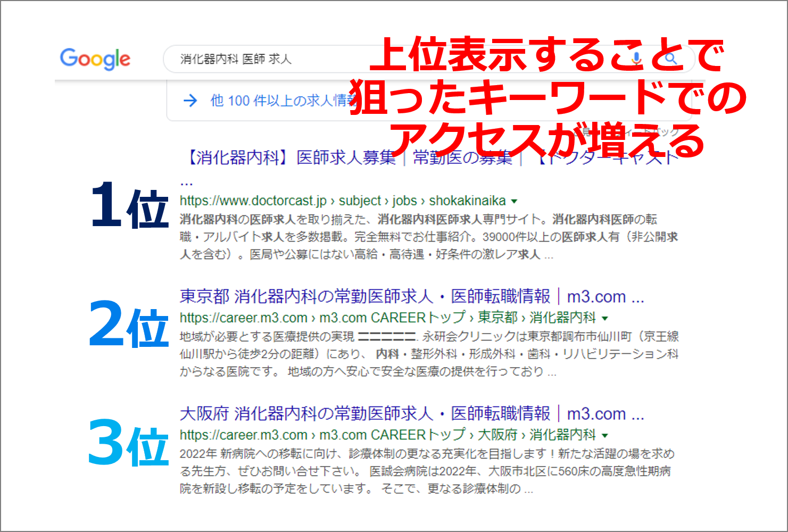This screenshot has width=788, height=532.
Task: Click the magnifier search icon
Action: point(671,59)
